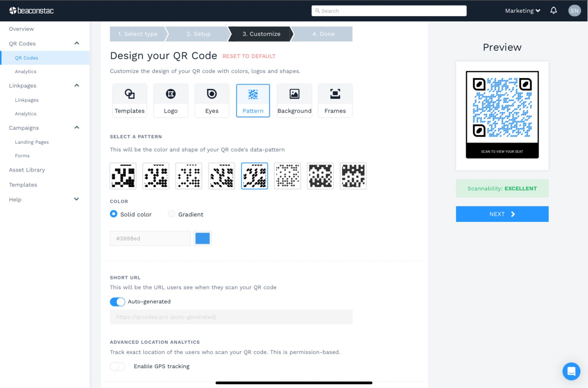Open the Pattern customization panel
Viewport: 588px width, 388px height.
tap(252, 100)
